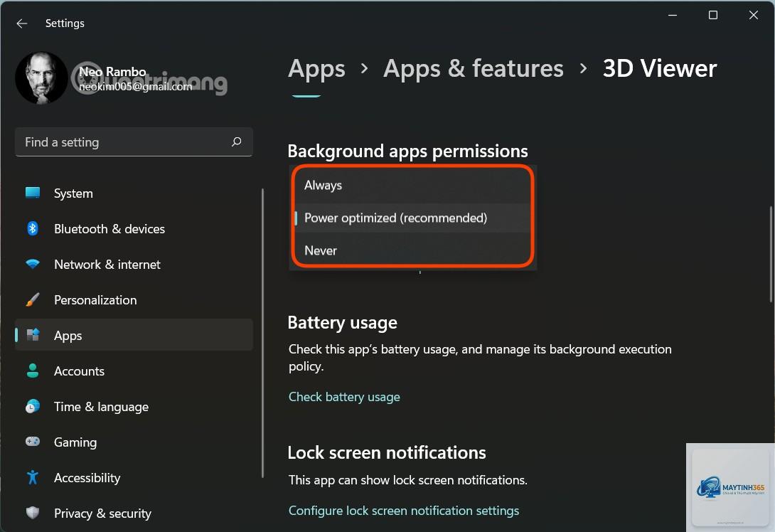Viewport: 775px width, 532px height.
Task: Choose Power optimized (recommended) option
Action: (412, 218)
